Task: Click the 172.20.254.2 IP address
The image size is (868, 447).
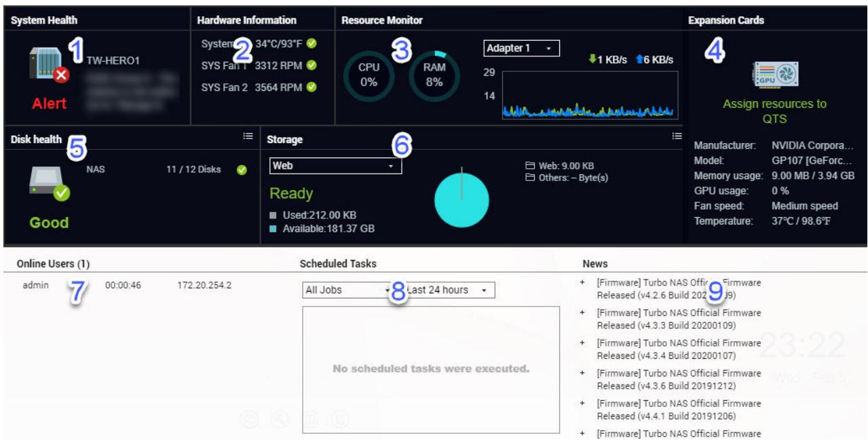Action: (204, 286)
